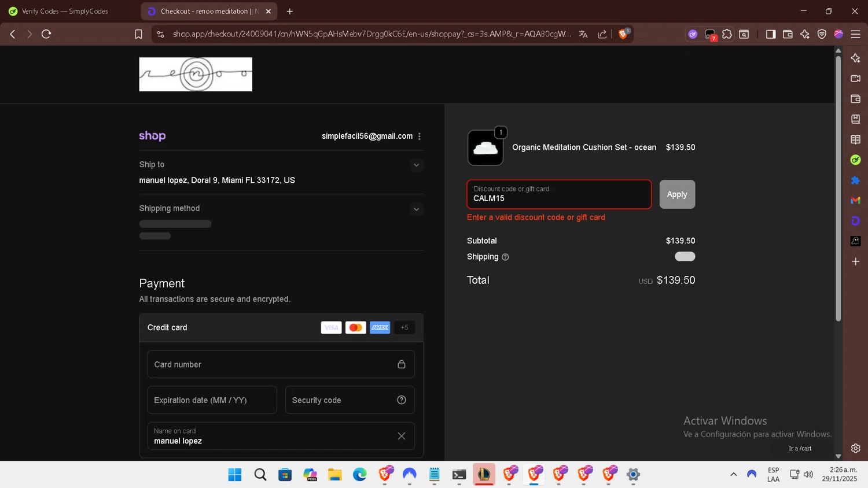Expand the Shipping method section
The width and height of the screenshot is (868, 488).
(x=416, y=209)
